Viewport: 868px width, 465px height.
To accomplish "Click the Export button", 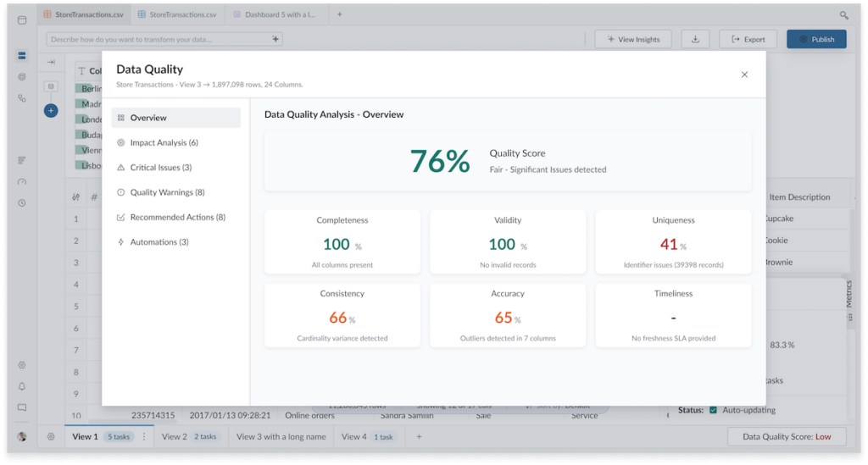I will point(748,39).
